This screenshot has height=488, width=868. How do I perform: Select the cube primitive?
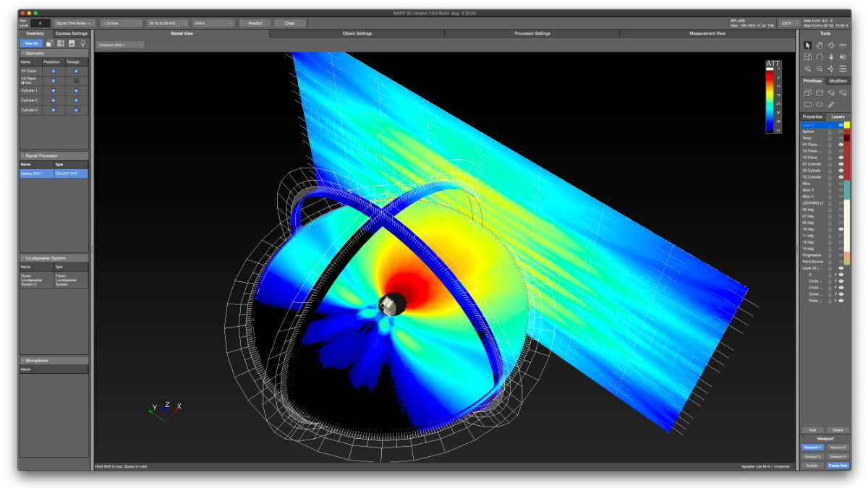pyautogui.click(x=807, y=93)
